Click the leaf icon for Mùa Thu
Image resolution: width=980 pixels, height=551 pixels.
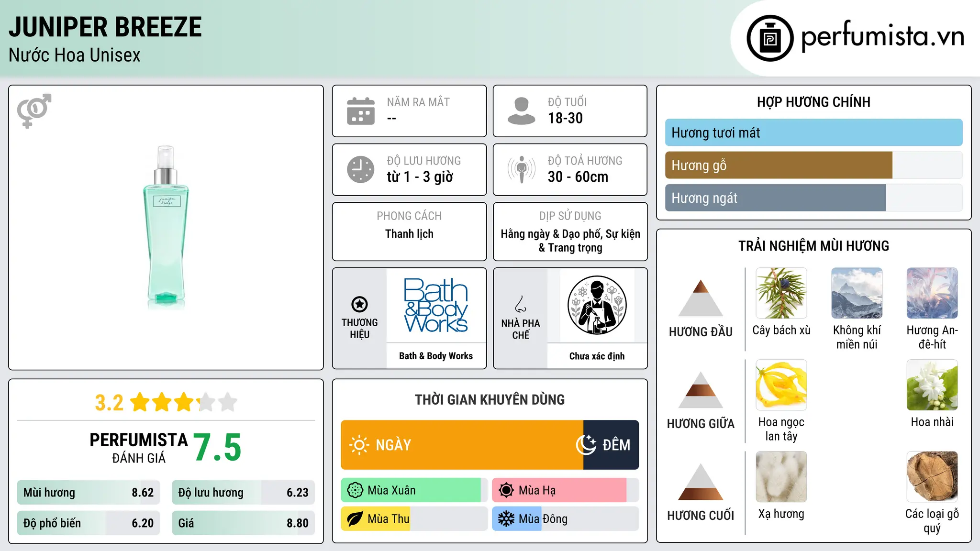pyautogui.click(x=355, y=519)
